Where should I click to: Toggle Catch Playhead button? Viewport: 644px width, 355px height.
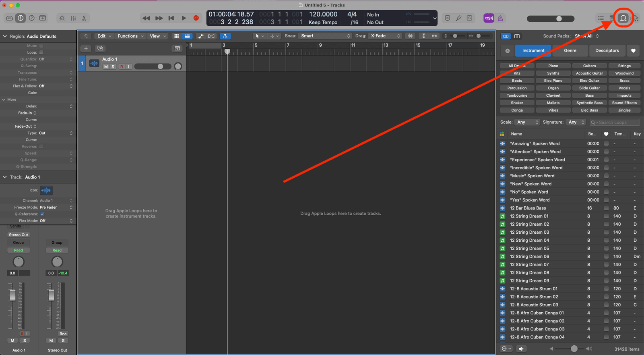(x=225, y=36)
